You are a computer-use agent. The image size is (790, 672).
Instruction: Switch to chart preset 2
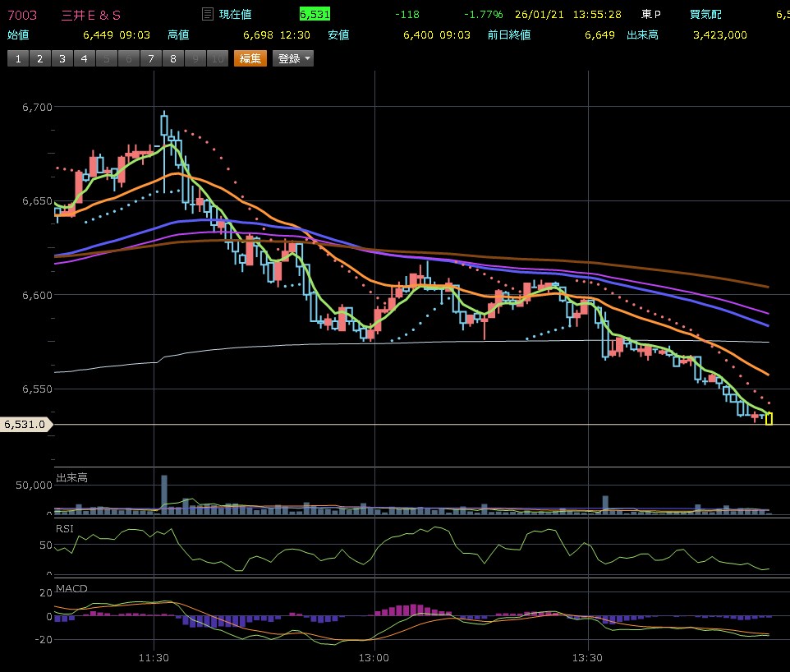tap(39, 58)
